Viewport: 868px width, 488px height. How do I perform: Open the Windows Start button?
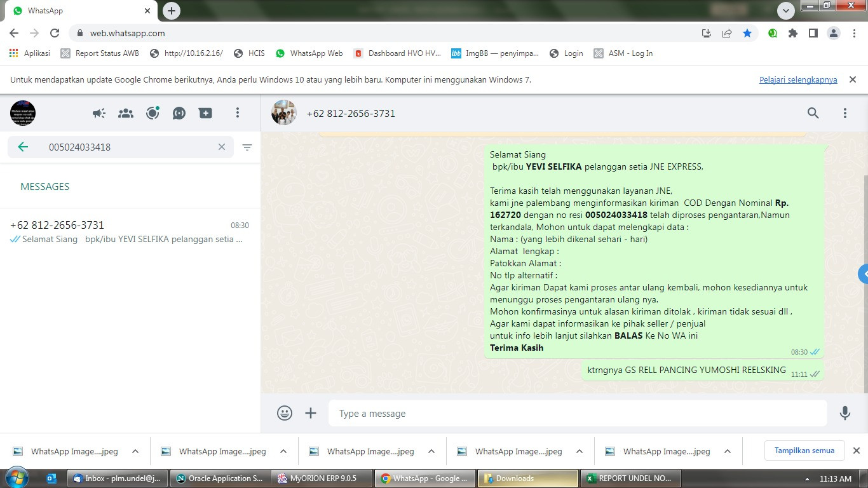click(x=17, y=478)
